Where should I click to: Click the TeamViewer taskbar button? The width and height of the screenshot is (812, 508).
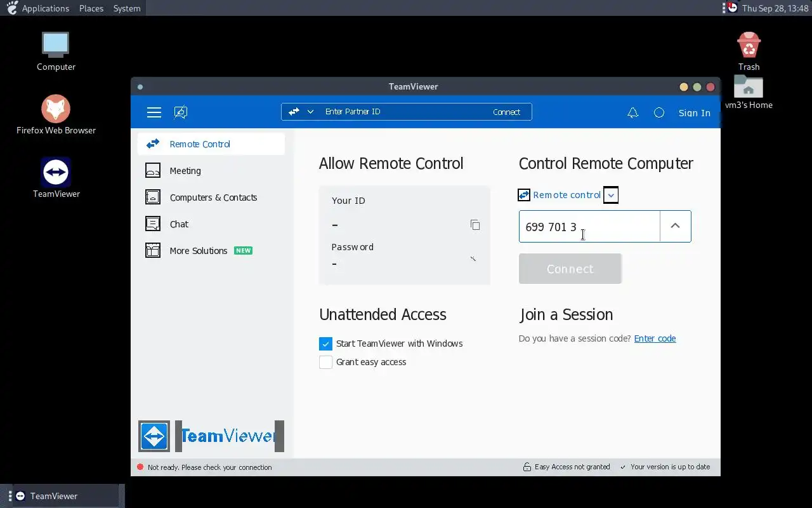[66, 496]
